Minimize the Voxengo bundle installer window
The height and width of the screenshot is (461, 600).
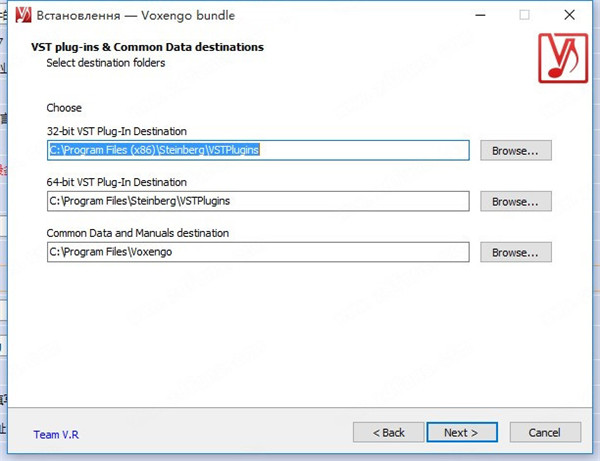pos(478,16)
